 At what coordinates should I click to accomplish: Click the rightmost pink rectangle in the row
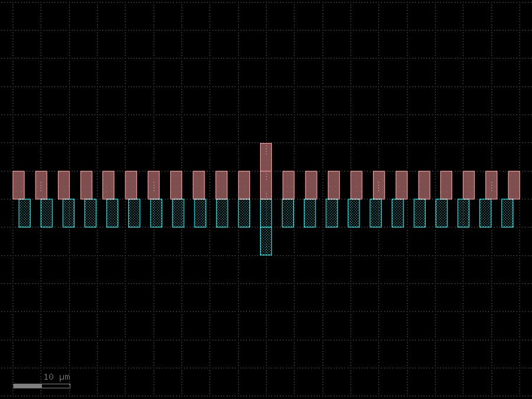(x=514, y=185)
